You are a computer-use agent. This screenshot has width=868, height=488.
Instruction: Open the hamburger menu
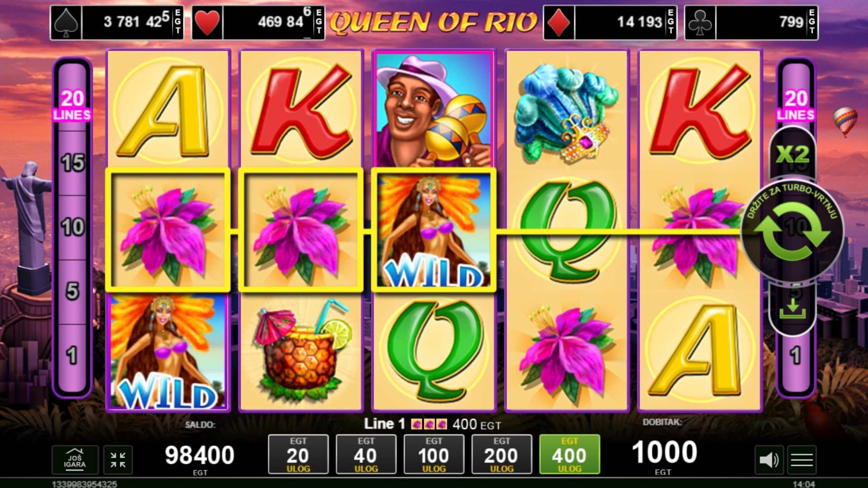(x=802, y=460)
